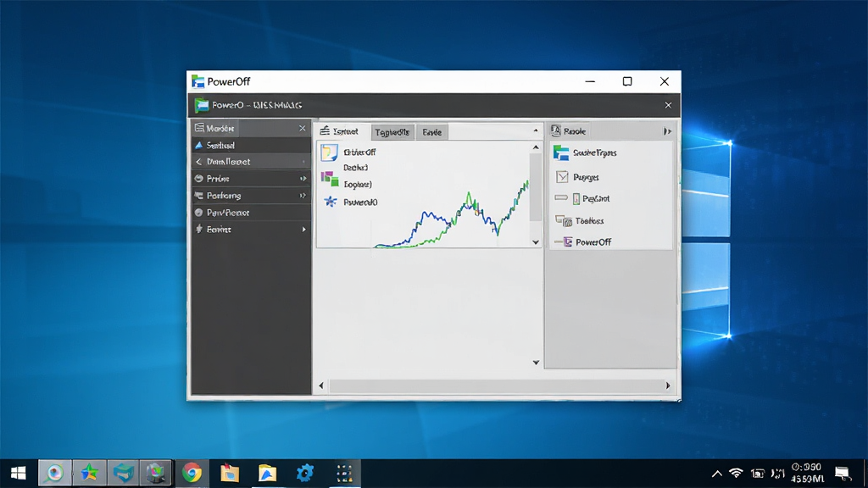Screen dimensions: 868x488
Task: Click the grey circle icon in the sidebar
Action: coord(198,213)
